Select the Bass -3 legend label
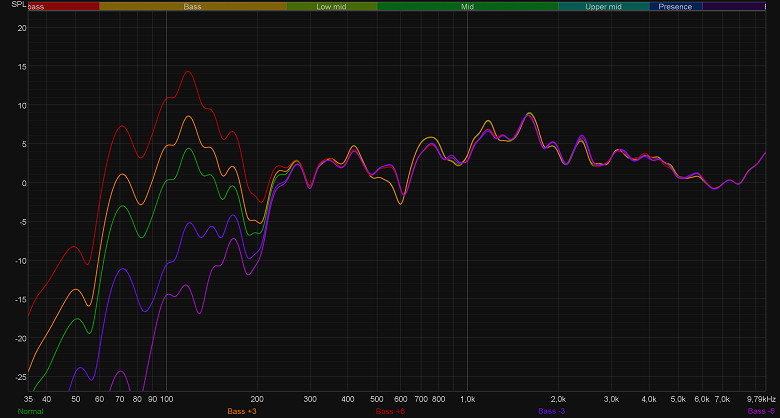The width and height of the screenshot is (780, 418). [x=552, y=412]
